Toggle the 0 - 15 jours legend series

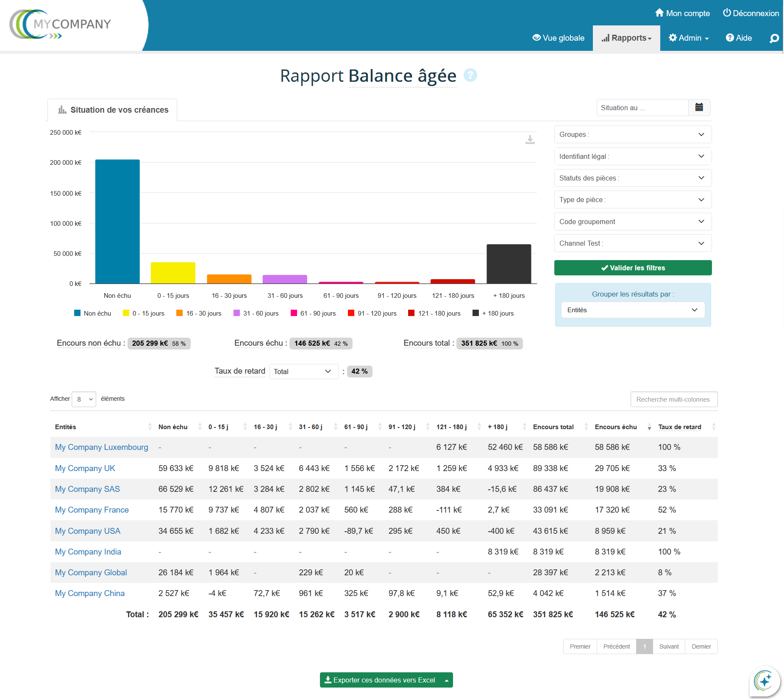(144, 313)
